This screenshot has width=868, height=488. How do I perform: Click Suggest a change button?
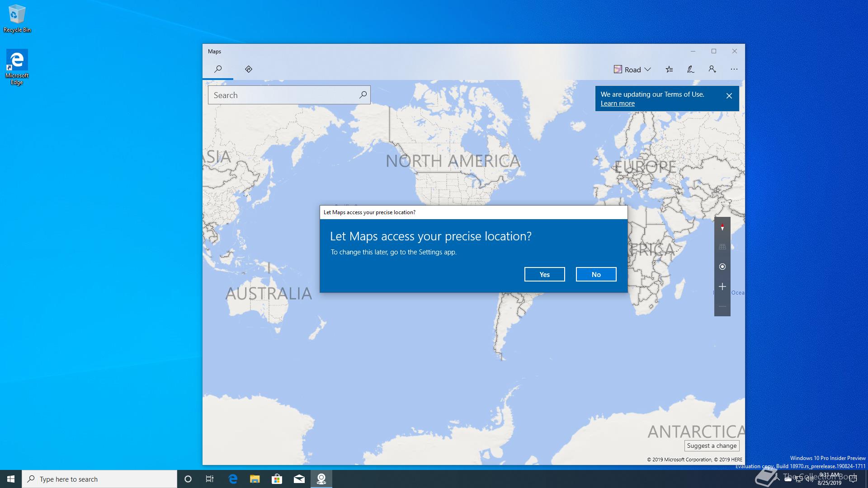(712, 446)
